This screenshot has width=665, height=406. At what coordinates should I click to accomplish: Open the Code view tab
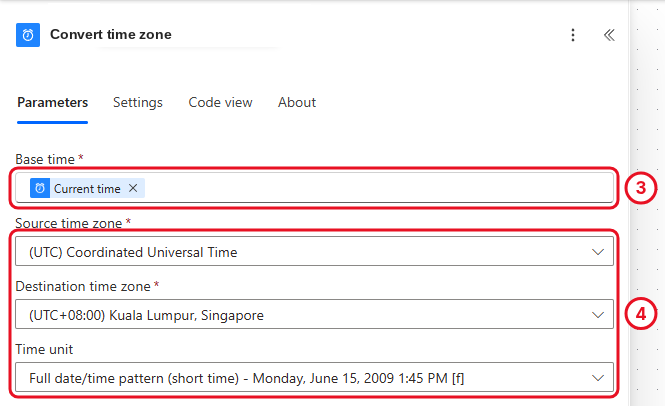click(221, 102)
